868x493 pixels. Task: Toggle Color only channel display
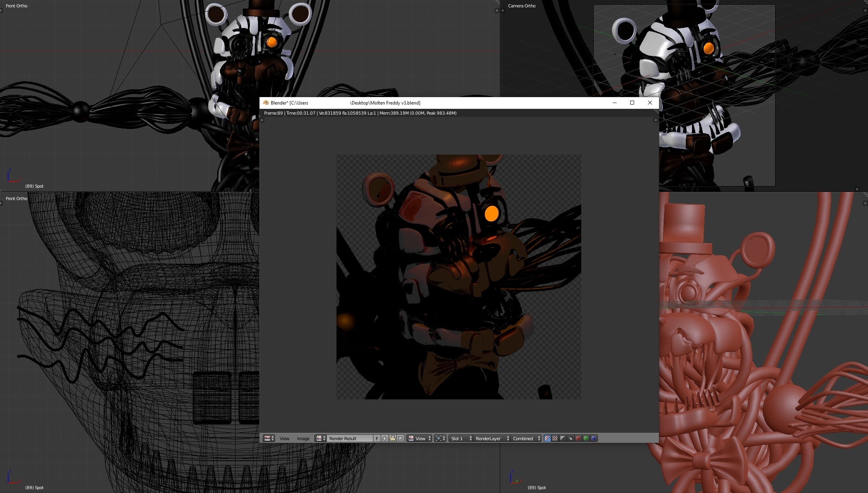pyautogui.click(x=555, y=438)
